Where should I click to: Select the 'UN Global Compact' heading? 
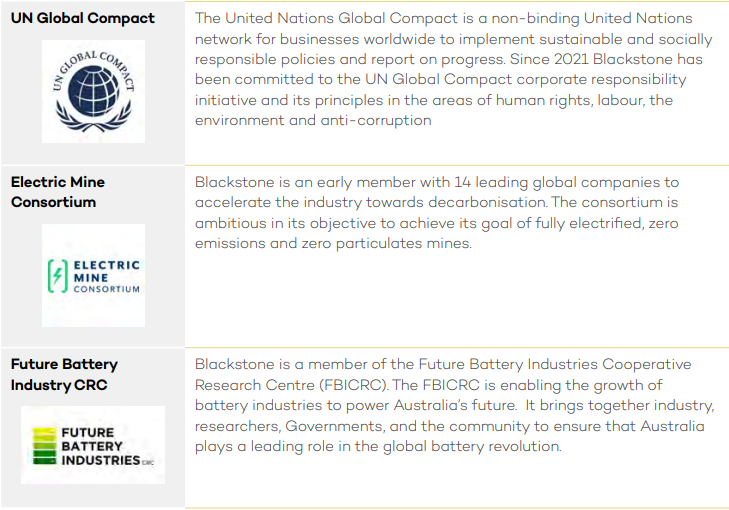pos(83,18)
